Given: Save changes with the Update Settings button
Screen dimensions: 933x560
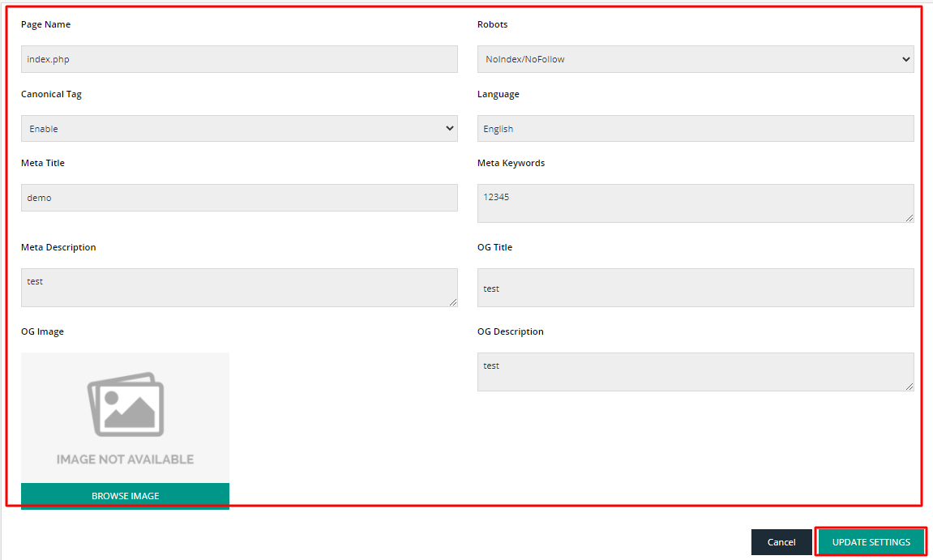Looking at the screenshot, I should click(871, 542).
